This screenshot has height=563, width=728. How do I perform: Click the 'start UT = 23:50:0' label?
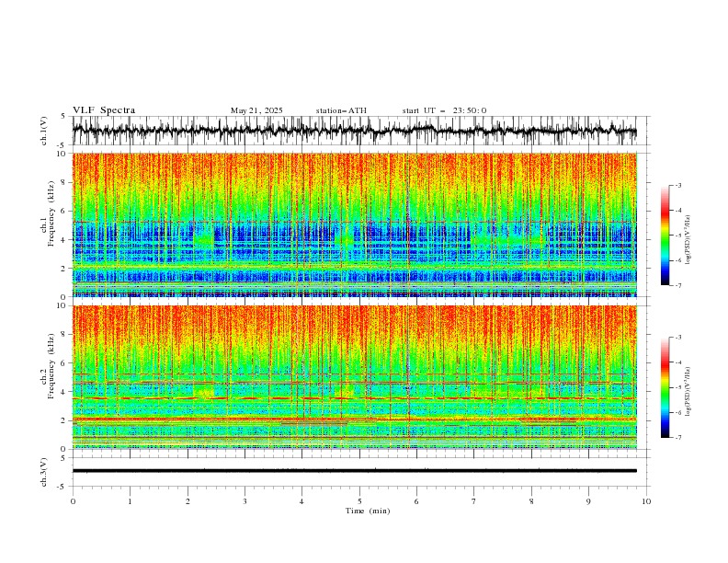click(x=444, y=110)
